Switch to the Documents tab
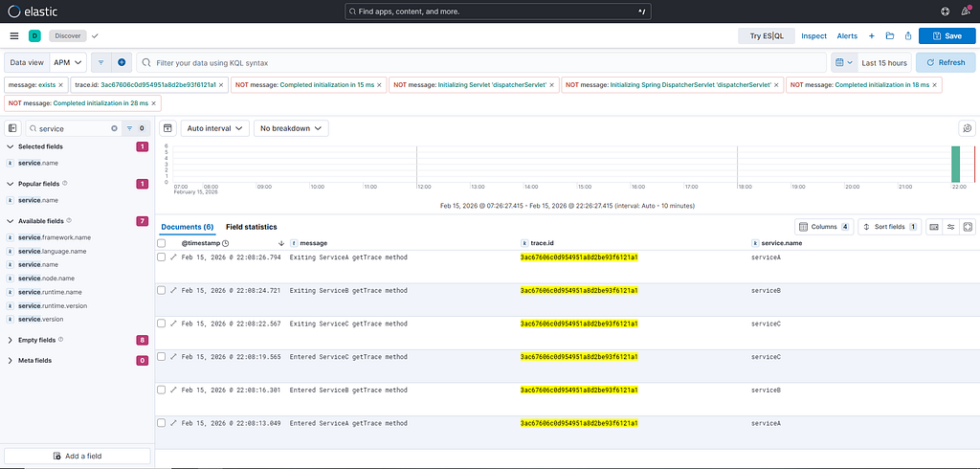 point(187,227)
